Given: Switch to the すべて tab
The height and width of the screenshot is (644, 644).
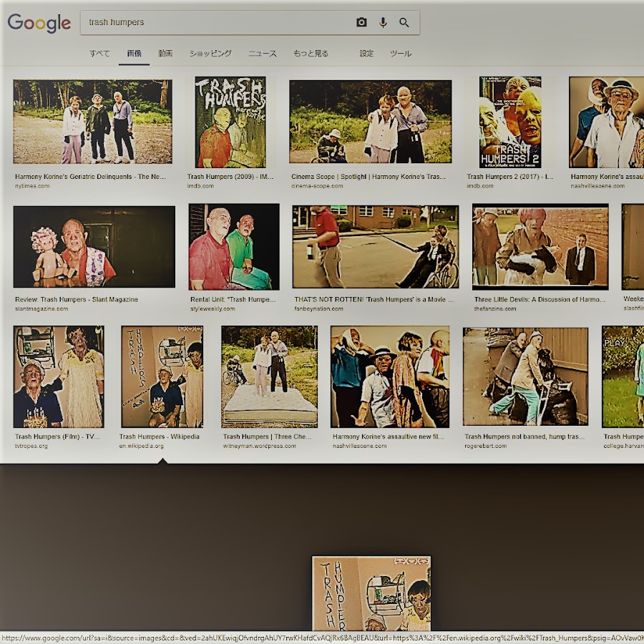Looking at the screenshot, I should (99, 53).
